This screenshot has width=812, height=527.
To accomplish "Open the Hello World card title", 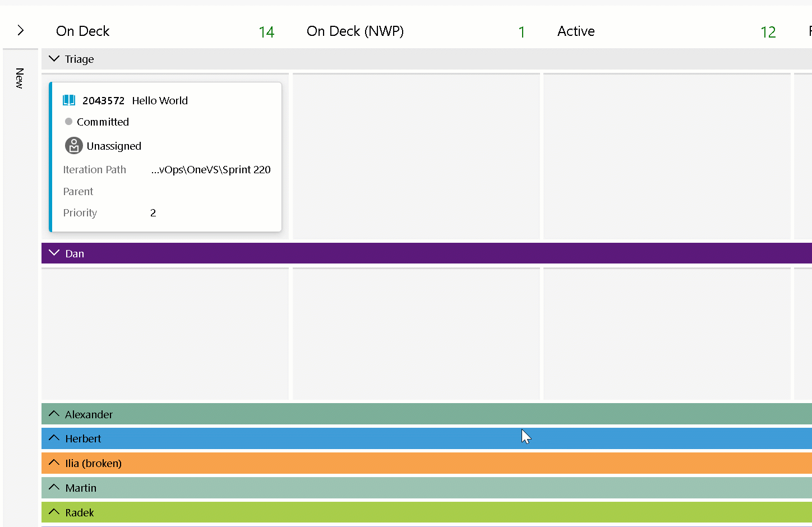I will click(160, 101).
